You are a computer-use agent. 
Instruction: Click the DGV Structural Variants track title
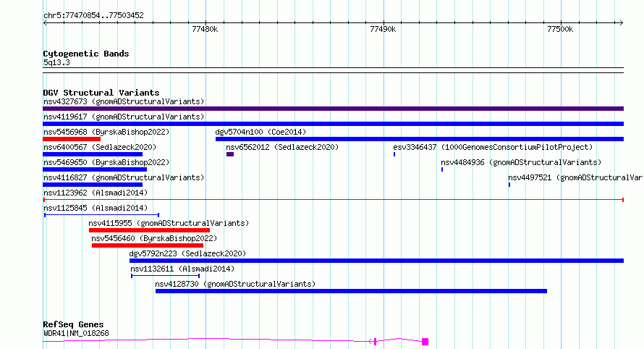(101, 93)
